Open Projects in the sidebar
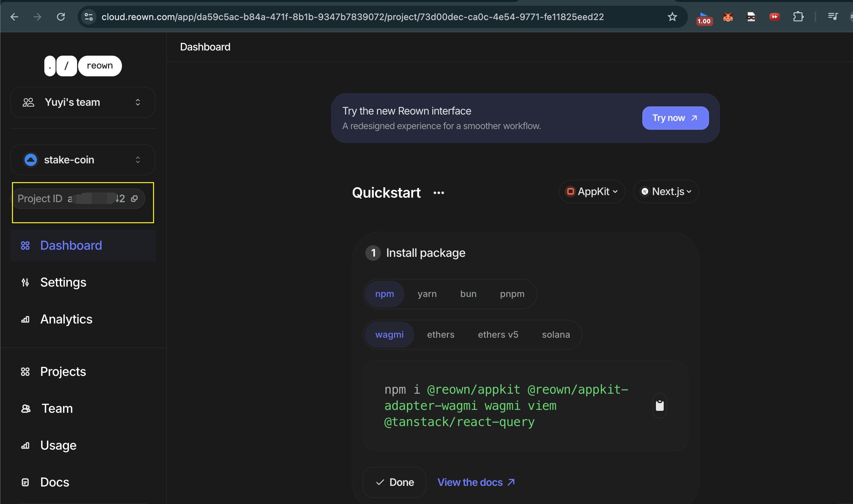The width and height of the screenshot is (853, 504). 83,372
